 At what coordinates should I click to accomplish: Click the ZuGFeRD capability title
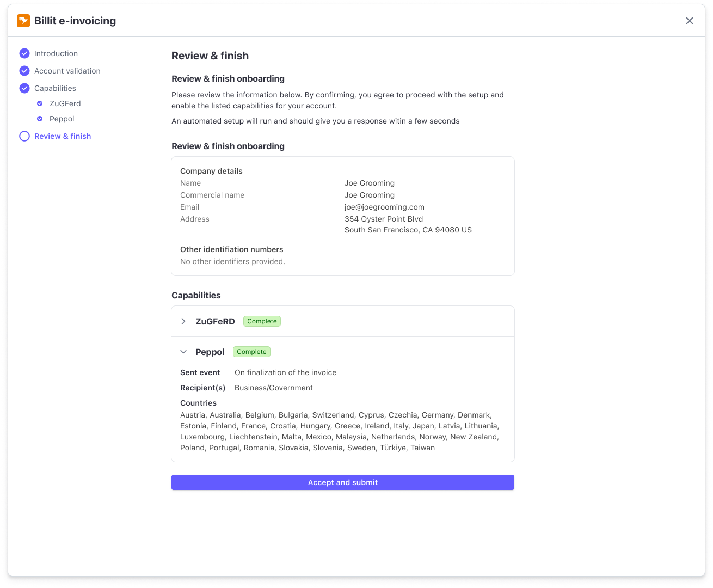coord(215,321)
